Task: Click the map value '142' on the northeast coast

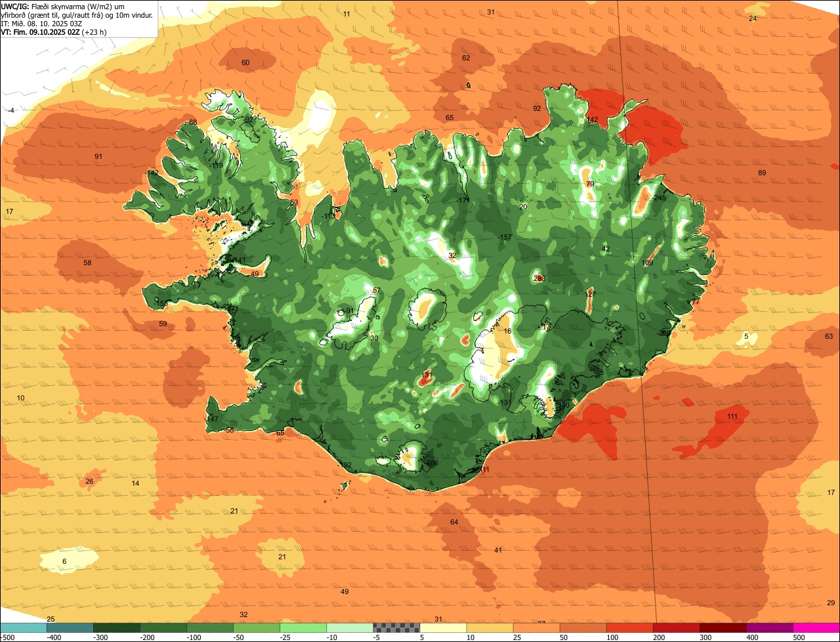Action: click(x=593, y=119)
